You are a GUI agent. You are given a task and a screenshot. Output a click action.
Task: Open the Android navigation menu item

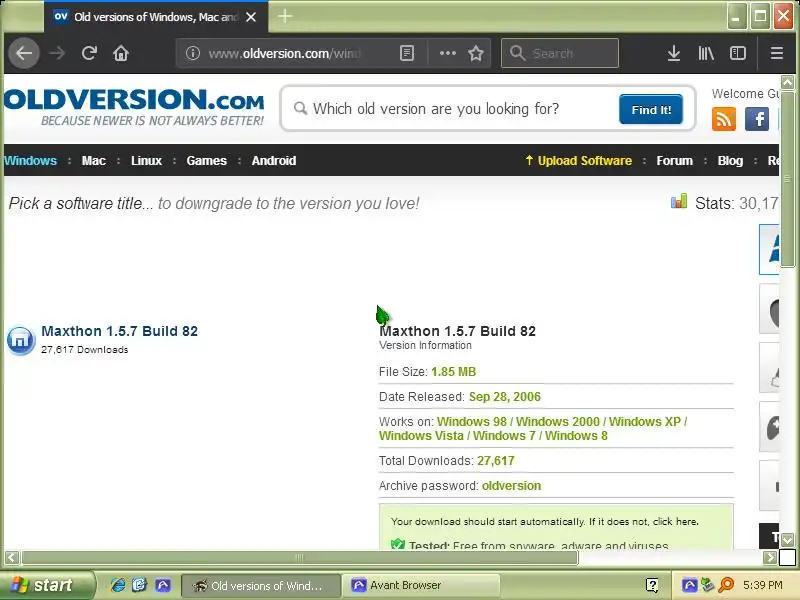[273, 161]
